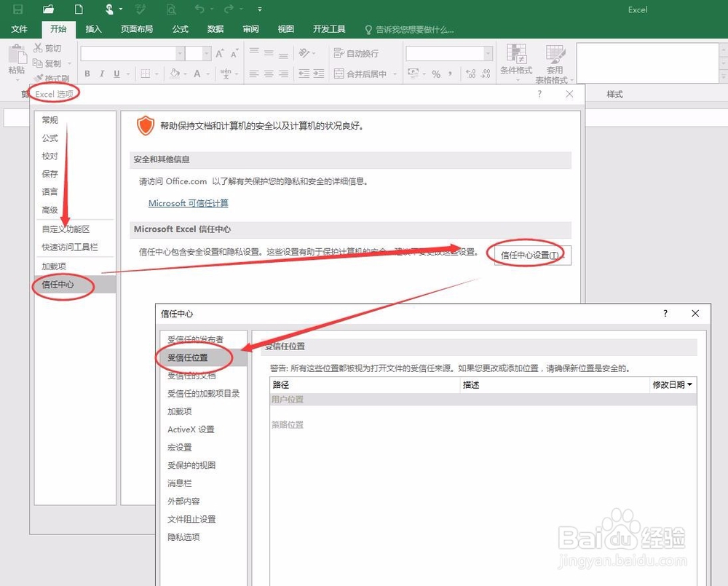Open the 修改日期 column dropdown arrow

690,384
